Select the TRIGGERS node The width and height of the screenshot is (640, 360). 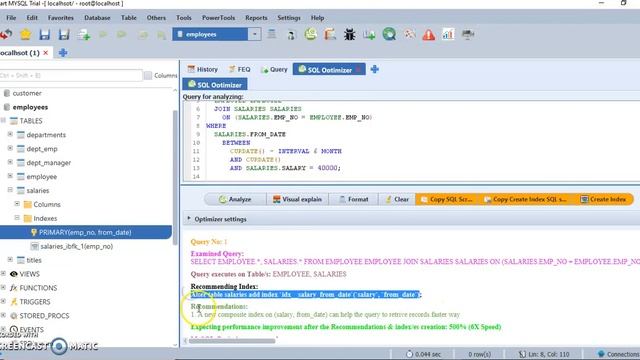click(35, 302)
